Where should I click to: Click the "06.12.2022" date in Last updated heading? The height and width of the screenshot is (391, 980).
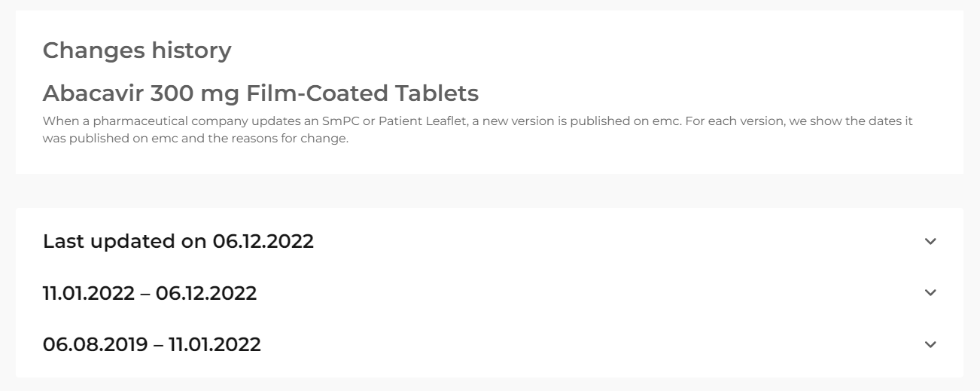click(263, 242)
